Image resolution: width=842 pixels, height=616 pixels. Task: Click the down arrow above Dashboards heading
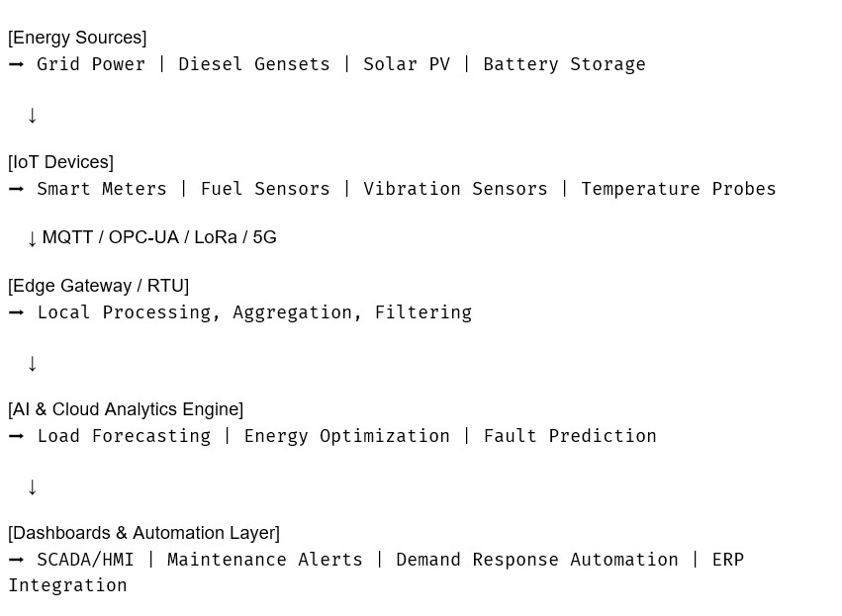tap(33, 487)
